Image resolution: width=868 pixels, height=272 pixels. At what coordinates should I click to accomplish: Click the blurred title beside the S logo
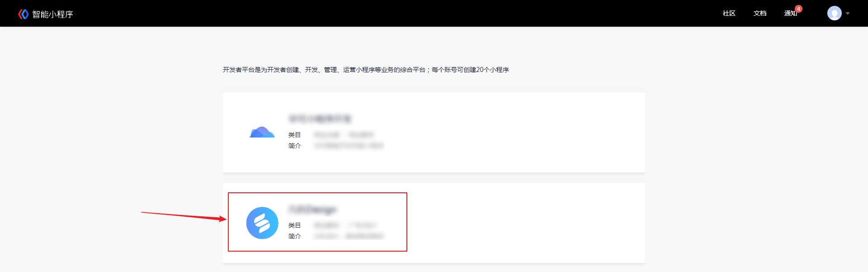[x=313, y=210]
